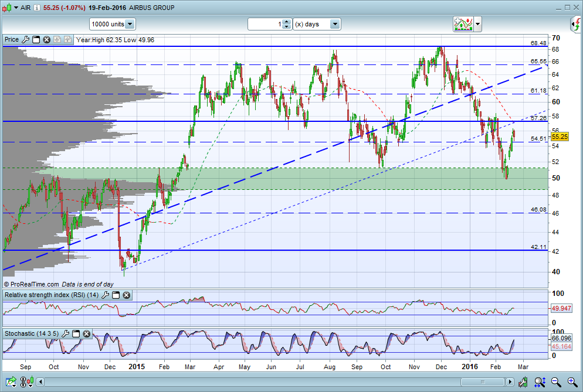
Task: Open Stochastic indicator settings wrench
Action: [66, 333]
